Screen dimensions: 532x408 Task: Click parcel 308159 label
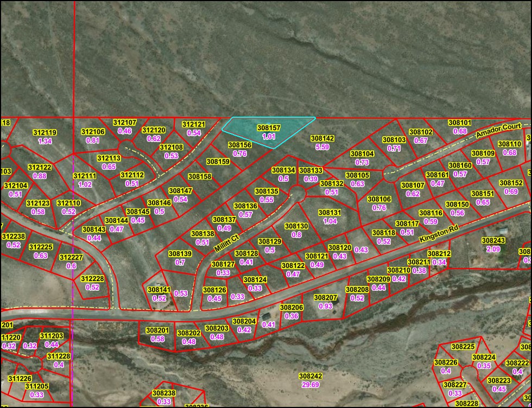(218, 162)
